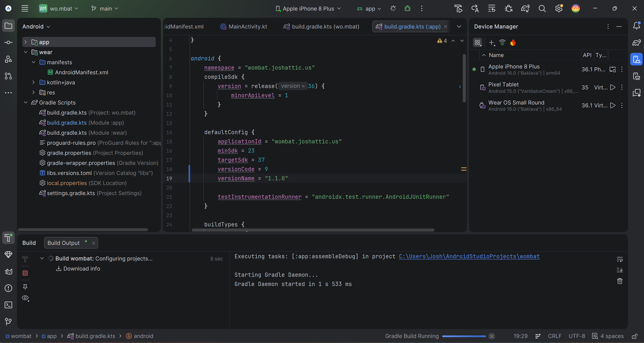
Task: Toggle mirroring for Apple iPhone 8 Plus
Action: point(612,69)
